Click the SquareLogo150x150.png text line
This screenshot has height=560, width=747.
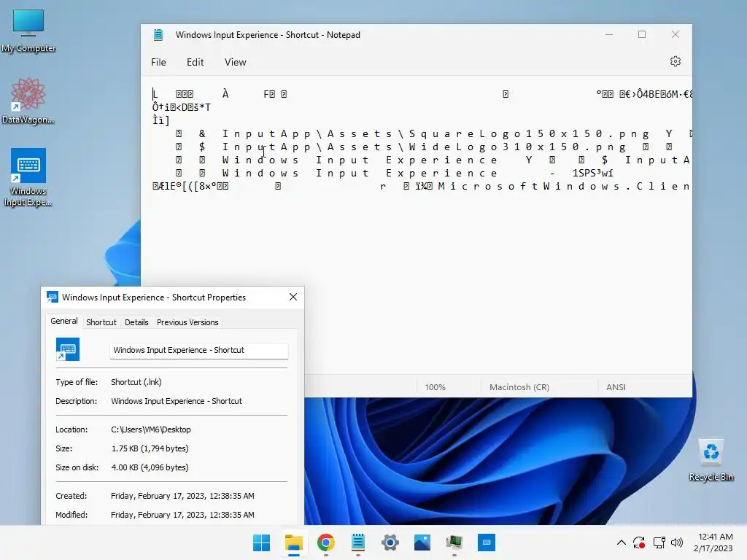pyautogui.click(x=435, y=134)
